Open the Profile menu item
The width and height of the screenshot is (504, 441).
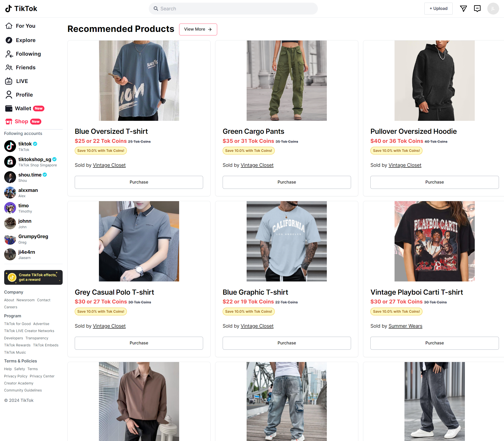pos(24,95)
